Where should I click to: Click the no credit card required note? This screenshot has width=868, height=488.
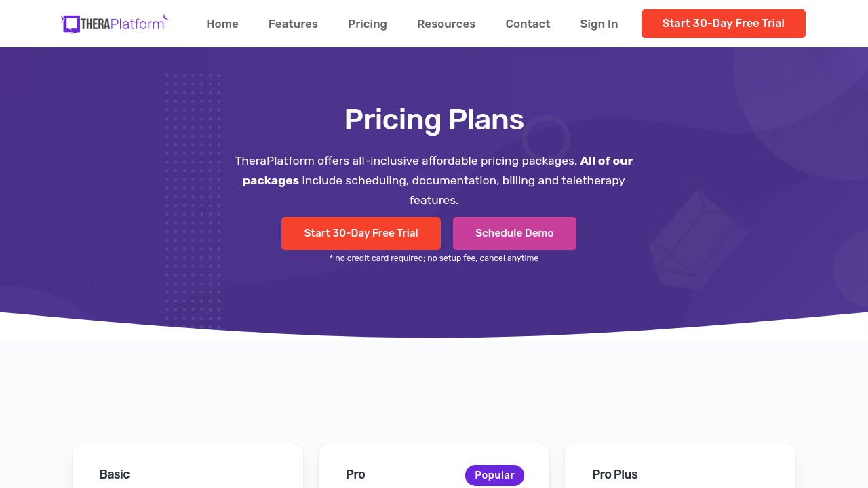pyautogui.click(x=434, y=258)
